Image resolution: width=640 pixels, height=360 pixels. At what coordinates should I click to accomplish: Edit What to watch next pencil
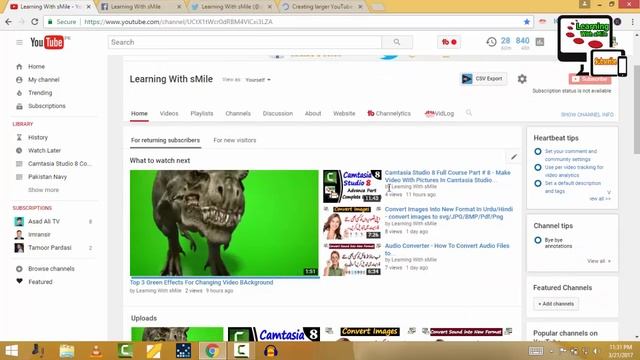pyautogui.click(x=513, y=157)
